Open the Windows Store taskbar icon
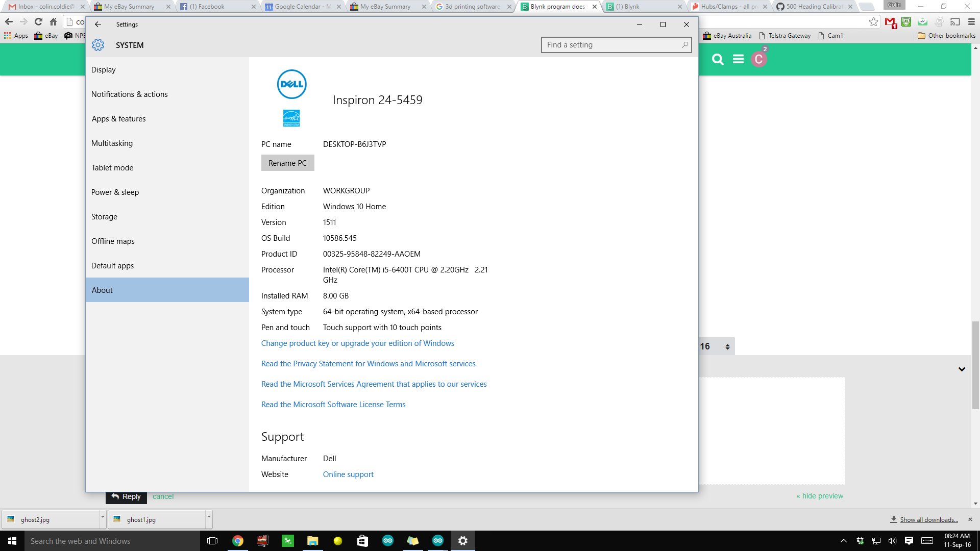980x551 pixels. pyautogui.click(x=363, y=541)
